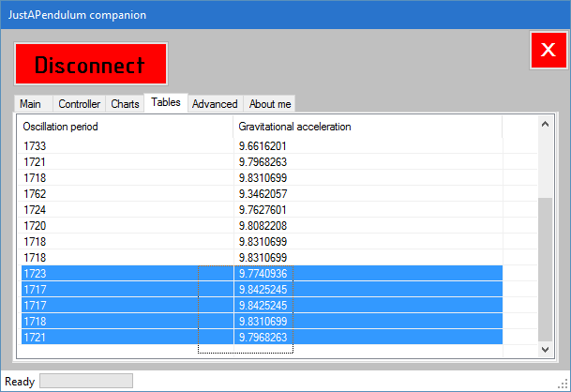Close the app with red X button
Image resolution: width=571 pixels, height=392 pixels.
coord(548,50)
